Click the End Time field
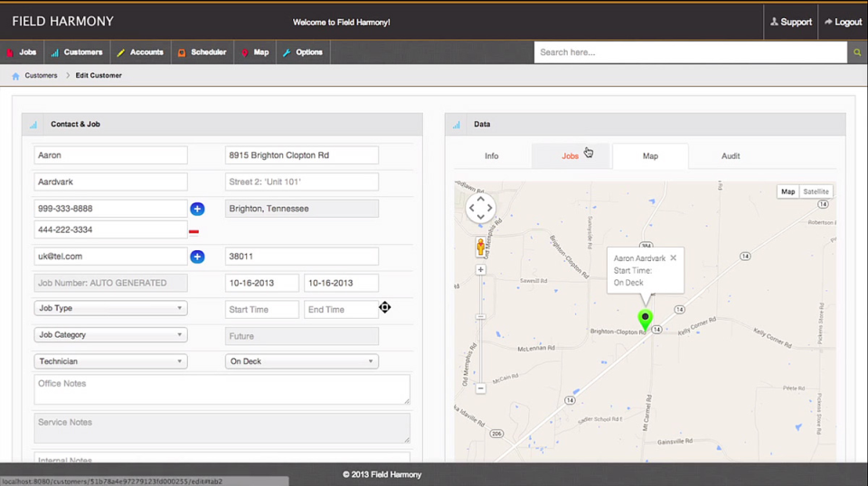The image size is (868, 486). [341, 310]
